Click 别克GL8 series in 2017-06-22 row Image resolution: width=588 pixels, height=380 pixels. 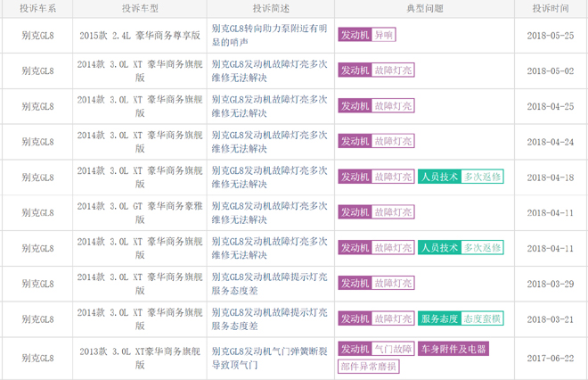tap(37, 359)
